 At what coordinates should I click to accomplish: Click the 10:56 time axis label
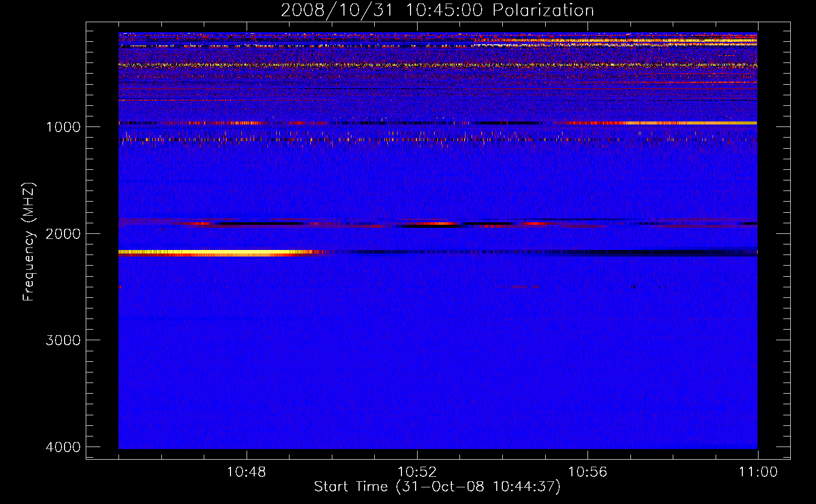pyautogui.click(x=588, y=472)
